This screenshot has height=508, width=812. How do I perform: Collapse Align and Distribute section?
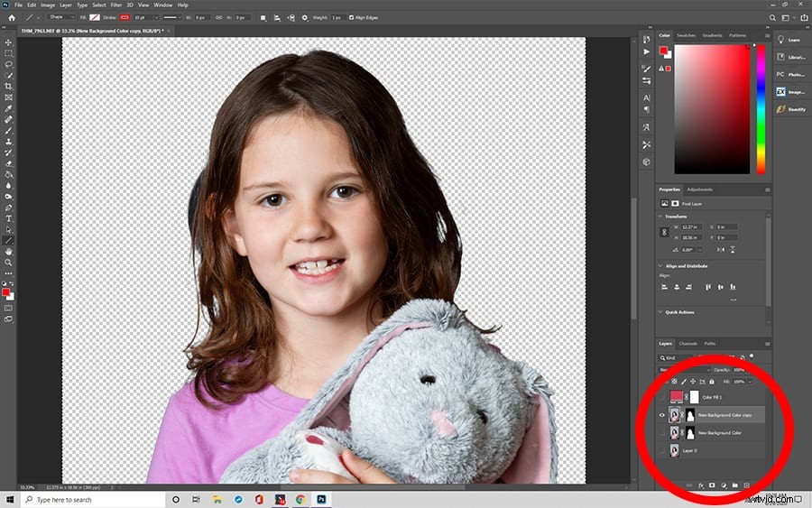660,266
